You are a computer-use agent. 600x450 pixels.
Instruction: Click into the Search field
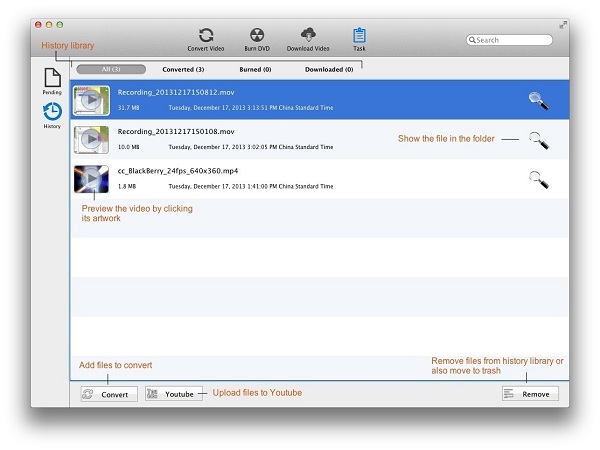[x=509, y=40]
